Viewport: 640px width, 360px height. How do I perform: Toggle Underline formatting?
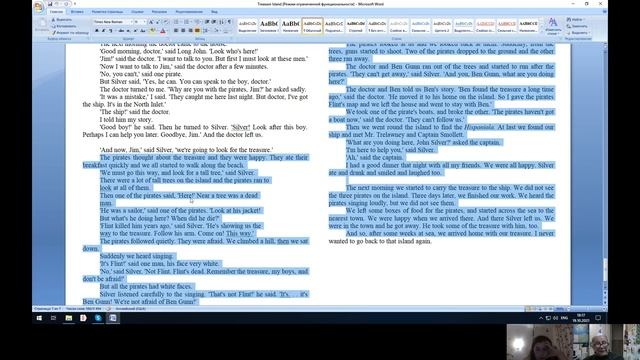pyautogui.click(x=111, y=31)
